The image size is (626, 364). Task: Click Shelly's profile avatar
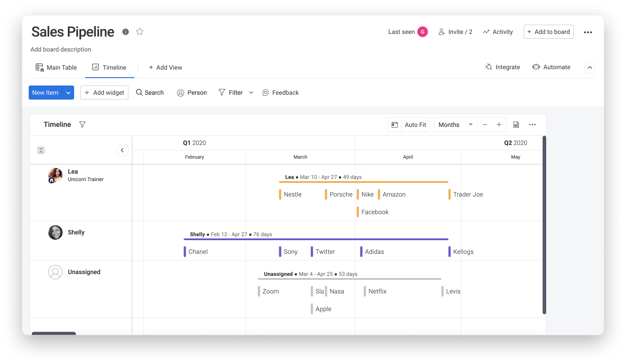pos(55,232)
